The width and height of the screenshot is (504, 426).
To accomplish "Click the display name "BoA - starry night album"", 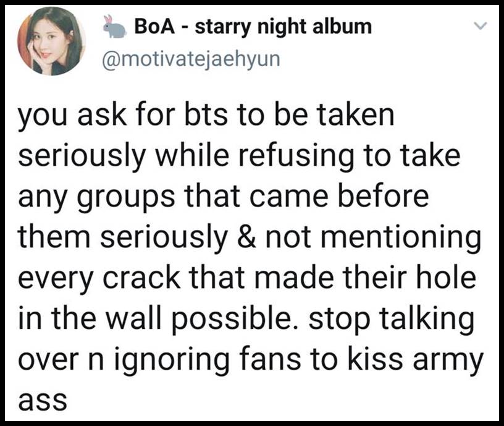I will 253,27.
